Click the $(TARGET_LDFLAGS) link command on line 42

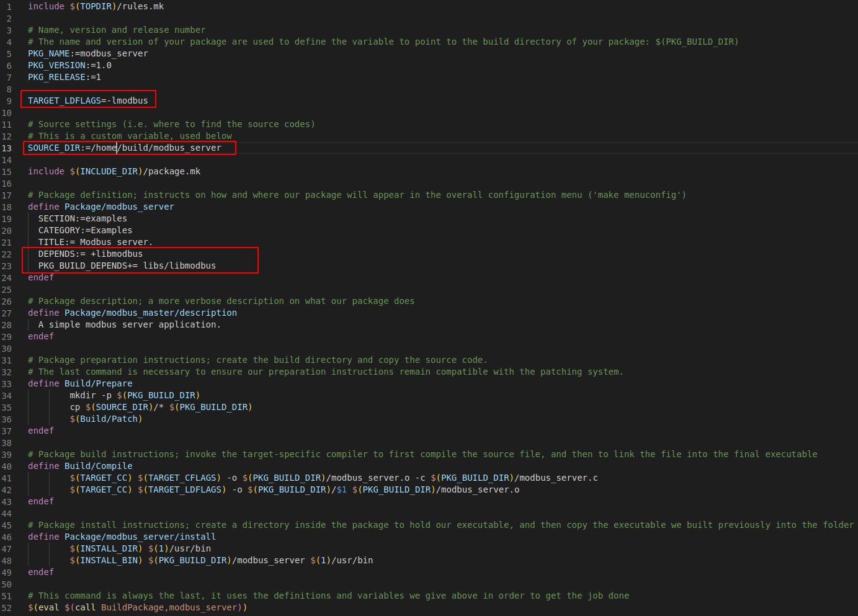(295, 489)
